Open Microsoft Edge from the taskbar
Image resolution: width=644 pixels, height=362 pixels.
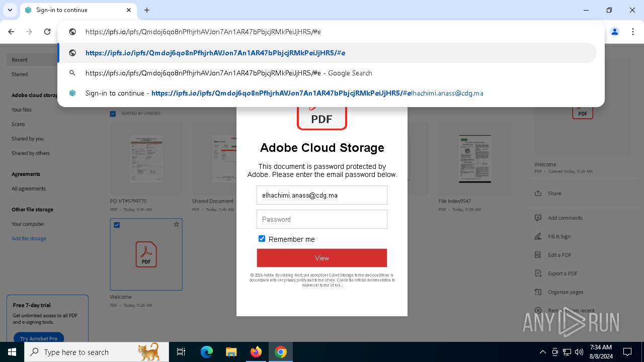[207, 352]
